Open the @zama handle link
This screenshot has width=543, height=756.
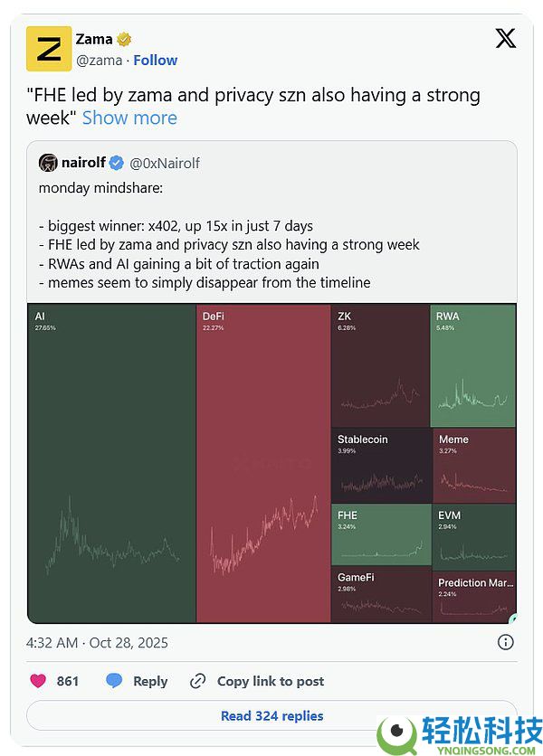99,60
